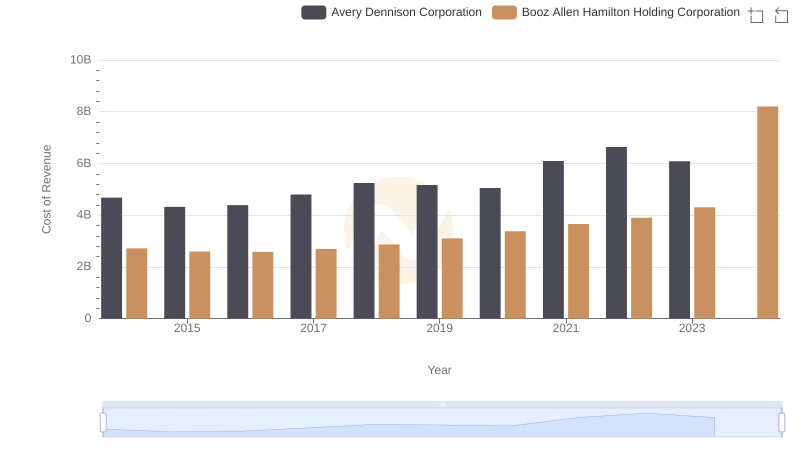
Task: Click the 4B y-axis label
Action: coord(84,215)
